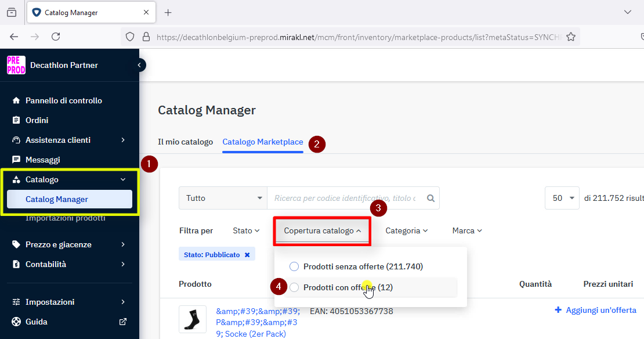Close the Catalog Manager browser tab
Image resolution: width=644 pixels, height=339 pixels.
coord(146,12)
